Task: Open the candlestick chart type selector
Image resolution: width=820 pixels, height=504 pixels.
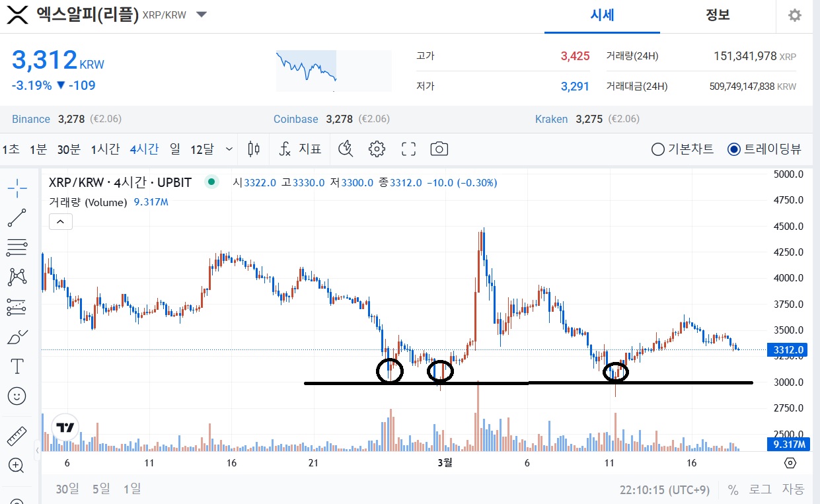Action: (254, 149)
